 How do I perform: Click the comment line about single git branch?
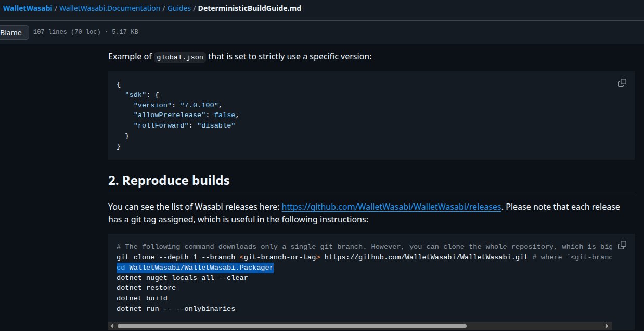[x=364, y=247]
